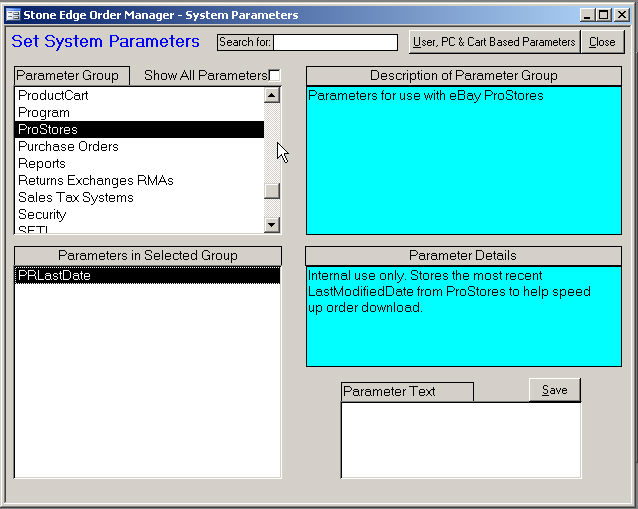This screenshot has height=509, width=638.
Task: Click inside the Parameter Text box
Action: tap(461, 440)
